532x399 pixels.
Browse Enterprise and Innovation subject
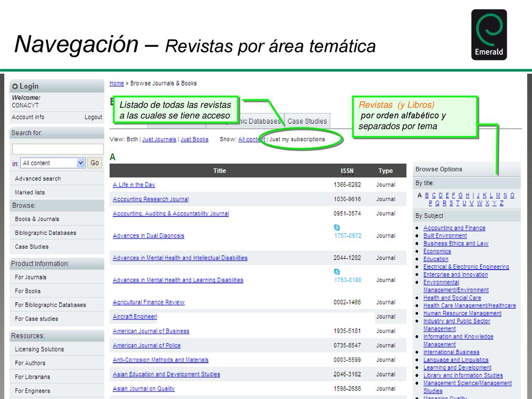[x=456, y=275]
